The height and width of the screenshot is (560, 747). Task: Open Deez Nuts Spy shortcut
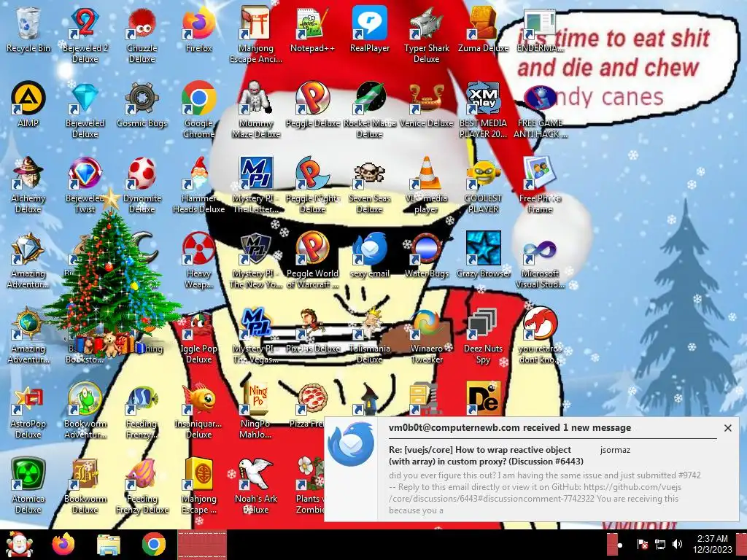(483, 335)
